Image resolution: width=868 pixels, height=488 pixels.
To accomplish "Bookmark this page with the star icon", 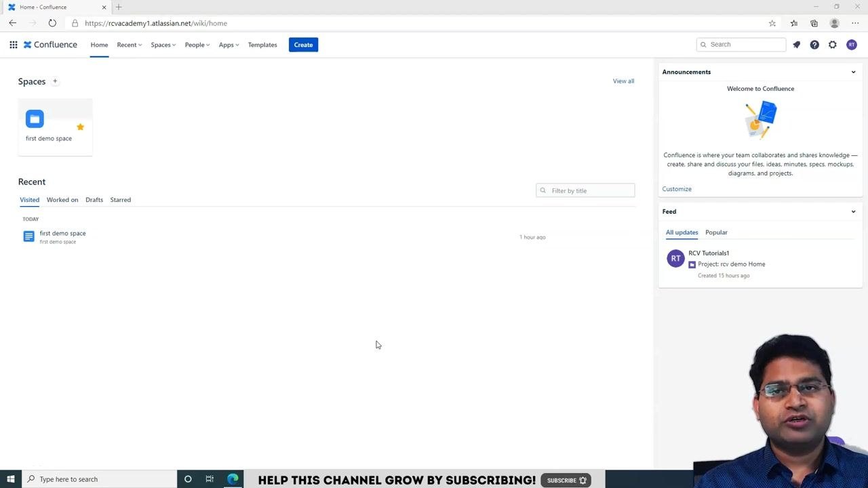I will pyautogui.click(x=772, y=23).
